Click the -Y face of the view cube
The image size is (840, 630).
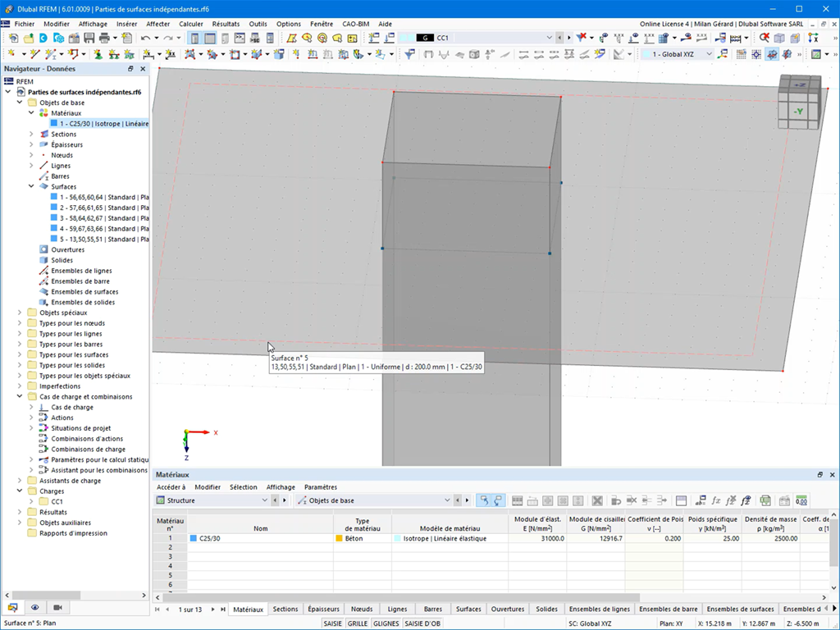(798, 112)
